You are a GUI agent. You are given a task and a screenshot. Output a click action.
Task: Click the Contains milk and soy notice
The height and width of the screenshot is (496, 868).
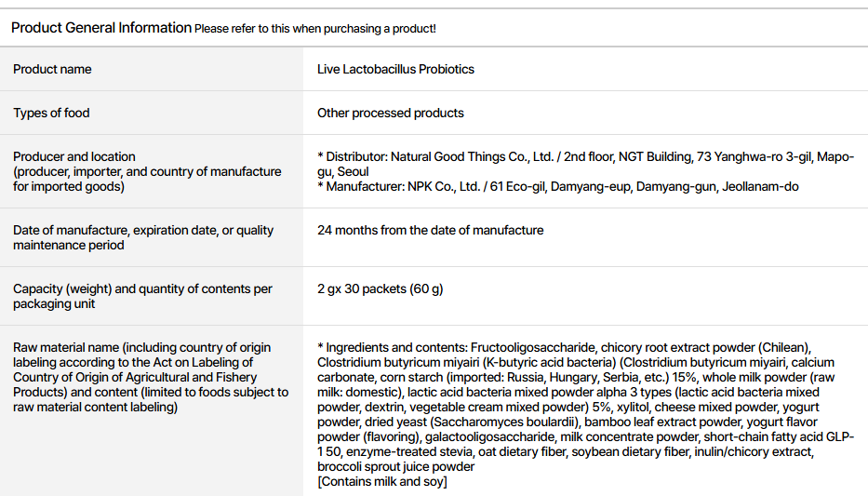coord(381,481)
